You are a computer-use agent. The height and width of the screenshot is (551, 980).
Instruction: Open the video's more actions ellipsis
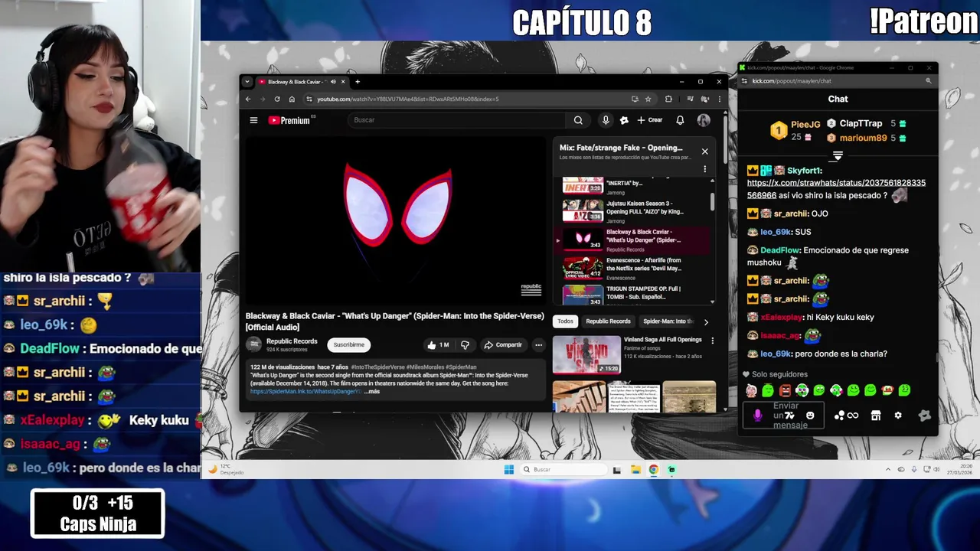tap(538, 345)
